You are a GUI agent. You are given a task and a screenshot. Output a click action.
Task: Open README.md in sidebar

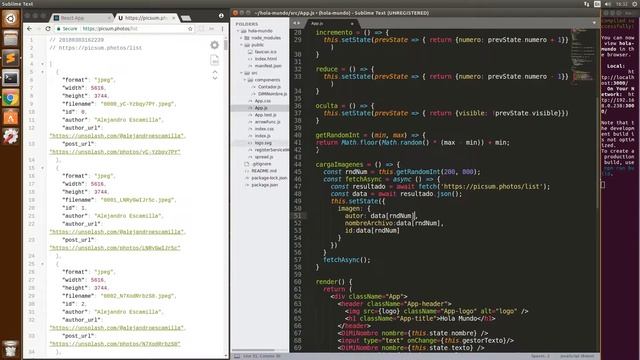(x=264, y=171)
